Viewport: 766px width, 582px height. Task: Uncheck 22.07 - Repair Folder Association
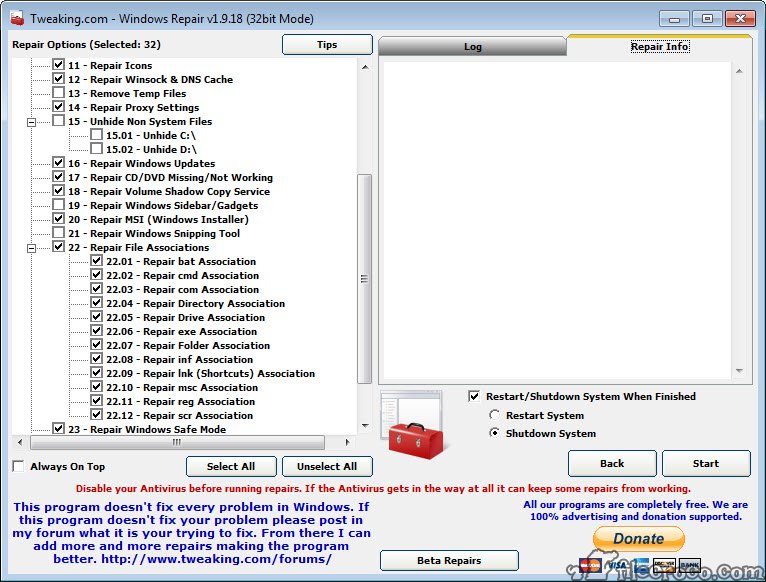point(97,345)
